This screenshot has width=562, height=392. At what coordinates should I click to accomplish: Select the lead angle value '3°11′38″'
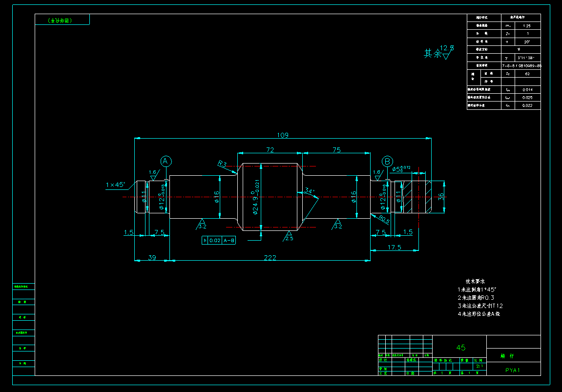pos(526,58)
